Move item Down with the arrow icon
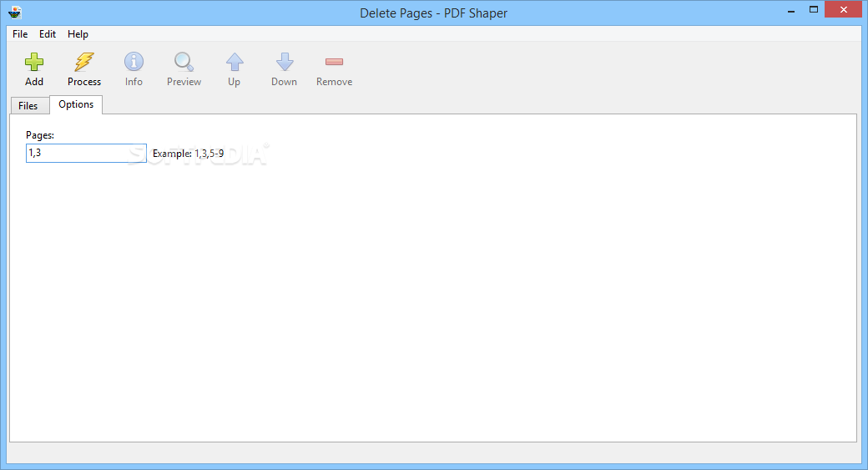This screenshot has height=470, width=868. [285, 62]
